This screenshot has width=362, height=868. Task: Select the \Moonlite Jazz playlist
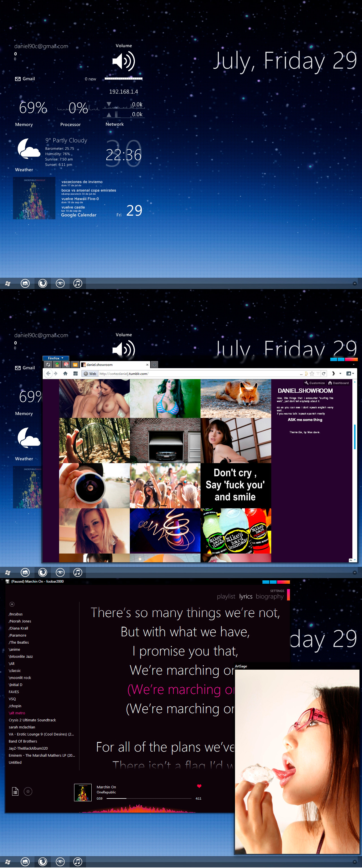(21, 656)
